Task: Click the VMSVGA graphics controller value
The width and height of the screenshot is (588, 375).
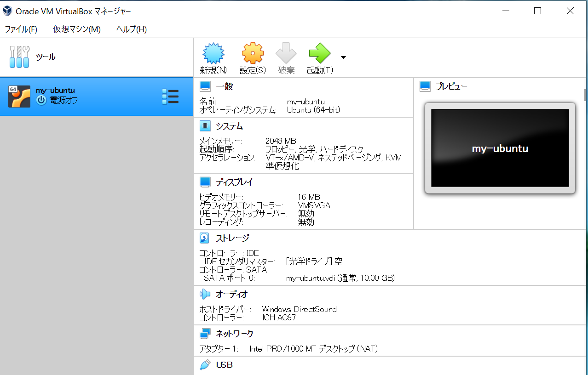Action: click(x=314, y=205)
